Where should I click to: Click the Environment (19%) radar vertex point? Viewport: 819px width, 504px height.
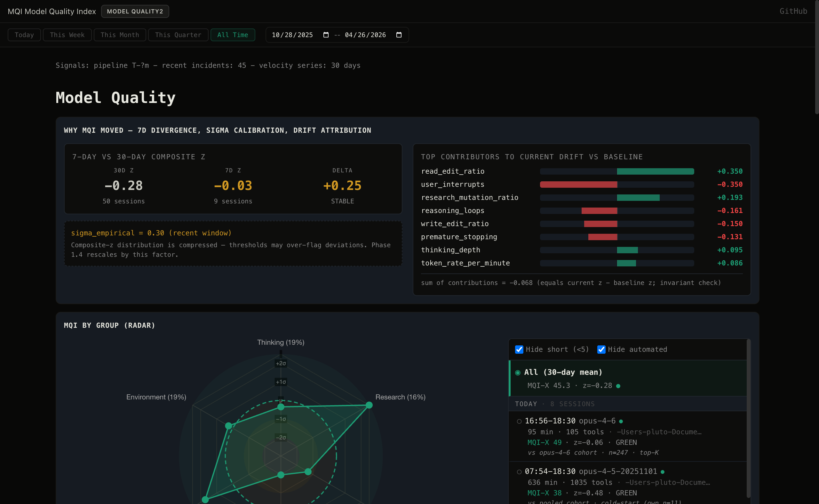click(x=228, y=426)
